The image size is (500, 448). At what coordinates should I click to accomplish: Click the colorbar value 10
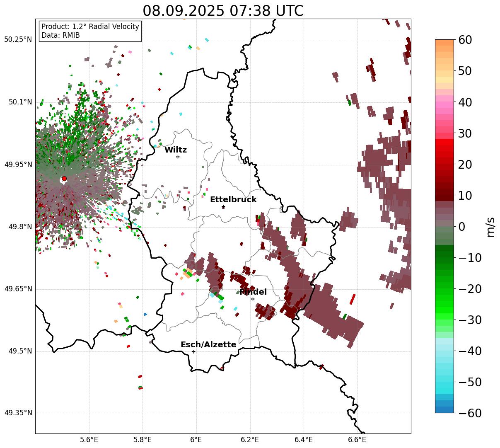pyautogui.click(x=464, y=196)
